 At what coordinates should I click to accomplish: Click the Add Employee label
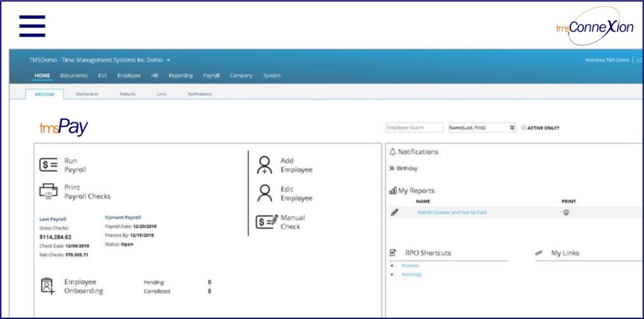pos(297,165)
